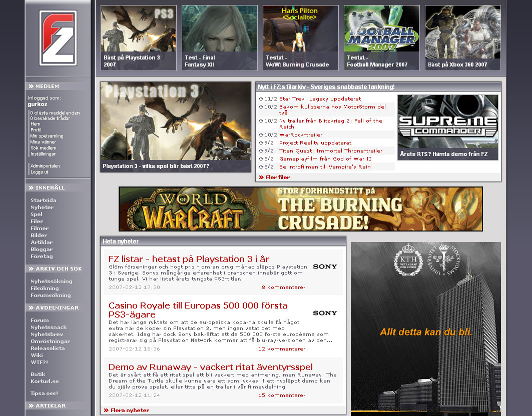
Task: Open Bloggar section
Action: coord(42,249)
